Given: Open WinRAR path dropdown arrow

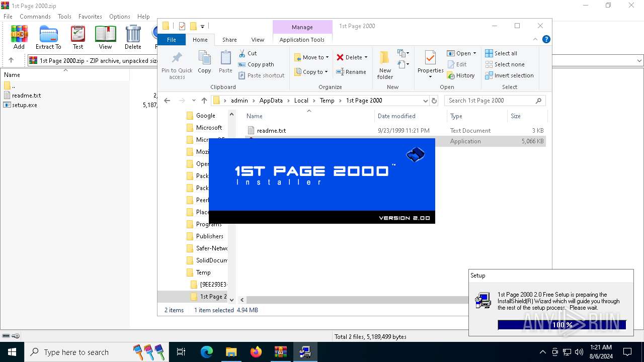Looking at the screenshot, I should coord(639,60).
